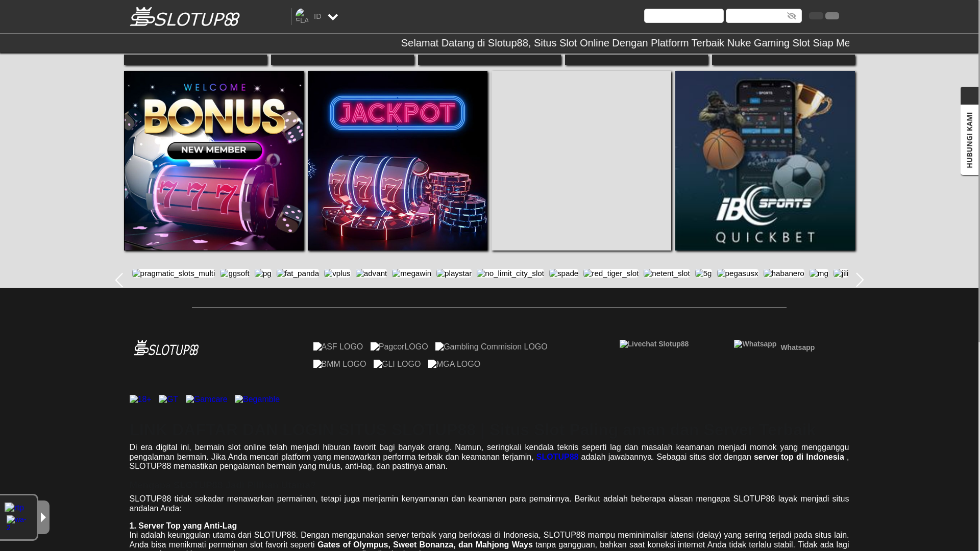Go to previous providers with left arrow
Image resolution: width=980 pixels, height=551 pixels.
(x=119, y=280)
